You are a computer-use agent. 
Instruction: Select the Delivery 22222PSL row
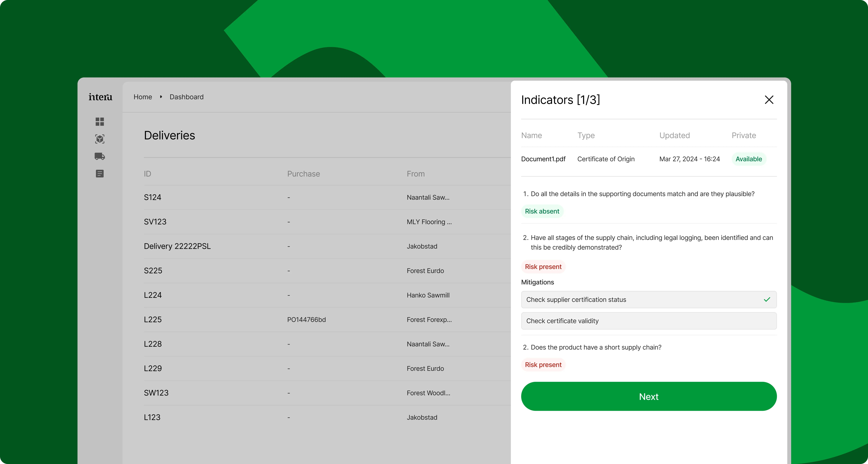177,246
